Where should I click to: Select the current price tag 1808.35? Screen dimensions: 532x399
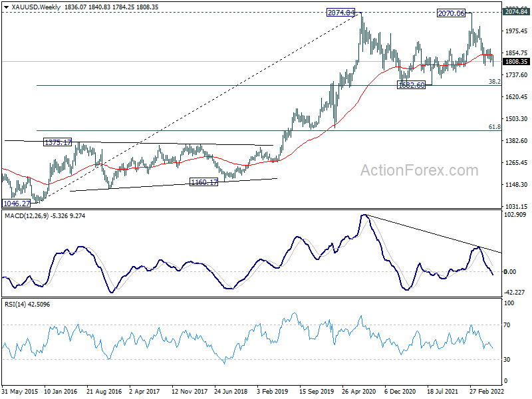[517, 61]
